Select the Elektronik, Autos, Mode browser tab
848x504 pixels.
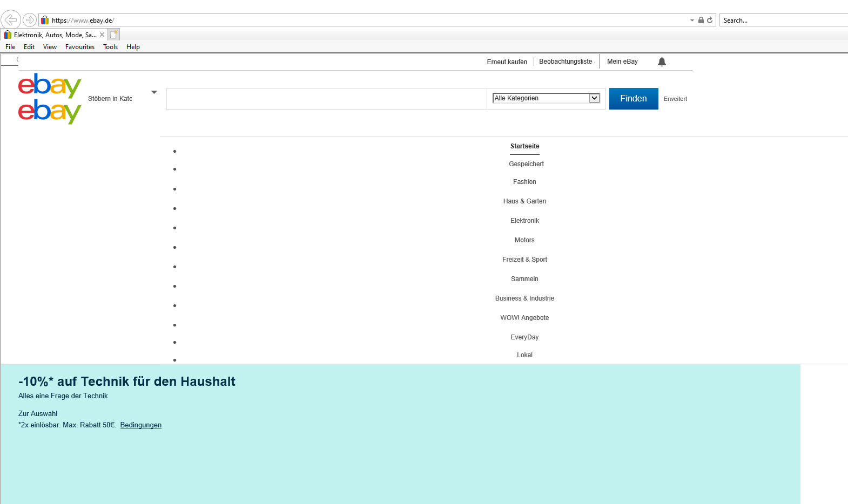(54, 35)
